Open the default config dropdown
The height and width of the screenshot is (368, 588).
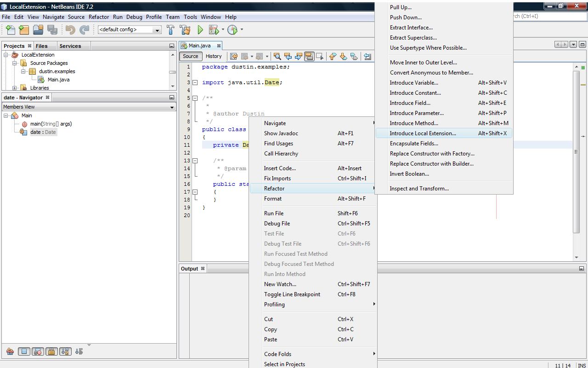[130, 30]
